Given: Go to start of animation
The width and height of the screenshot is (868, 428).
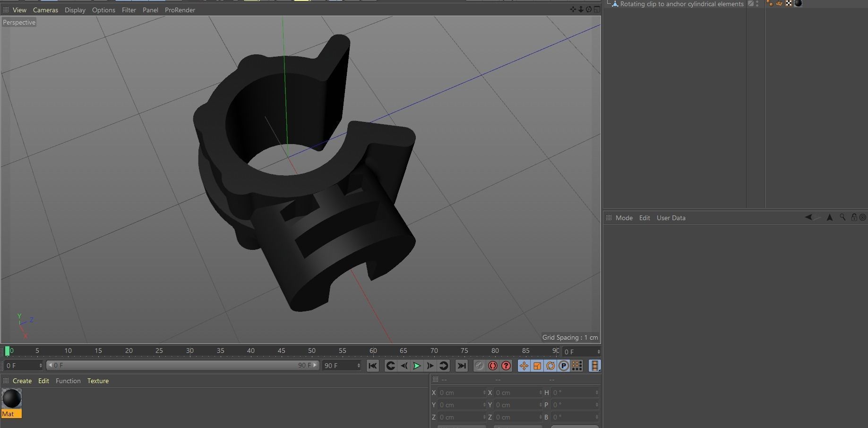Looking at the screenshot, I should 372,366.
